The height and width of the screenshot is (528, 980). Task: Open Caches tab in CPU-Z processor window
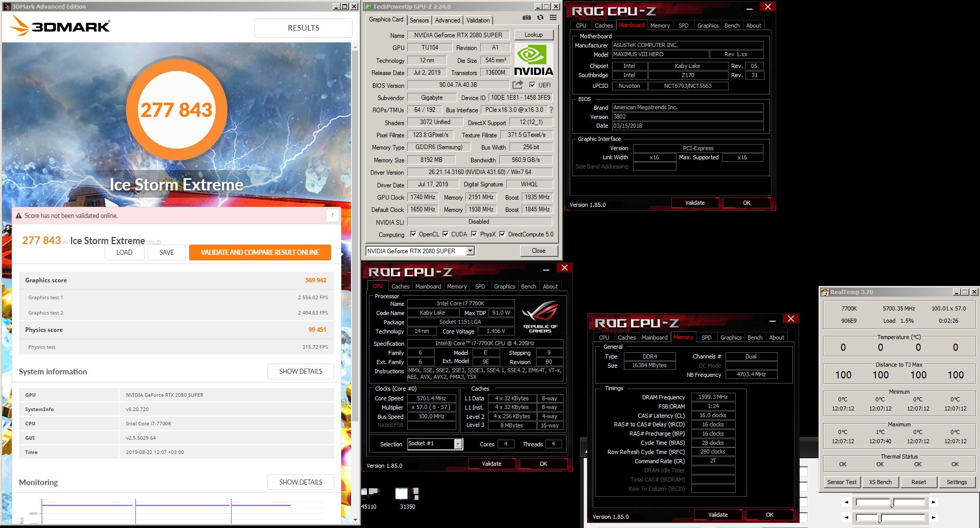(x=400, y=286)
